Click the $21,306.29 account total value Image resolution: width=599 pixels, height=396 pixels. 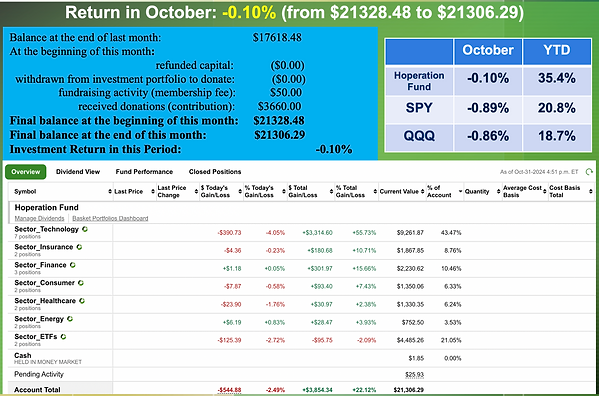coord(409,390)
